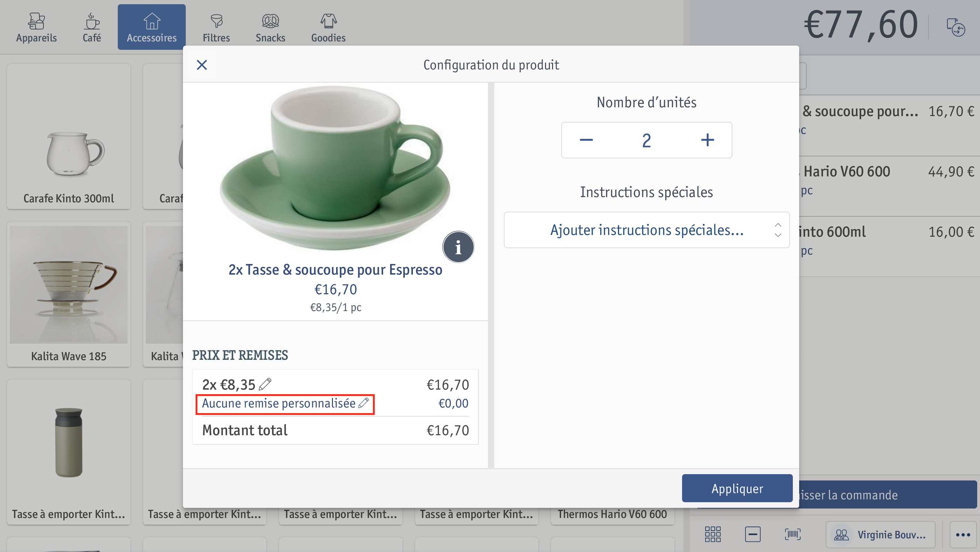The width and height of the screenshot is (980, 552).
Task: Select the Kalita Wave 185 product
Action: (x=69, y=294)
